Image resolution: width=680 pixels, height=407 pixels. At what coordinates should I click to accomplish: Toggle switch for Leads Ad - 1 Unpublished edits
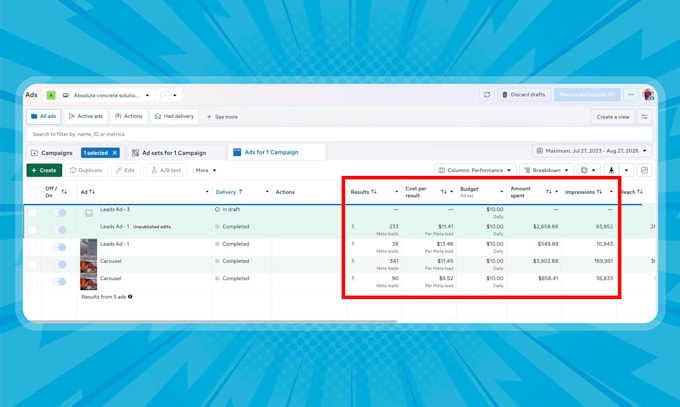[x=59, y=230]
